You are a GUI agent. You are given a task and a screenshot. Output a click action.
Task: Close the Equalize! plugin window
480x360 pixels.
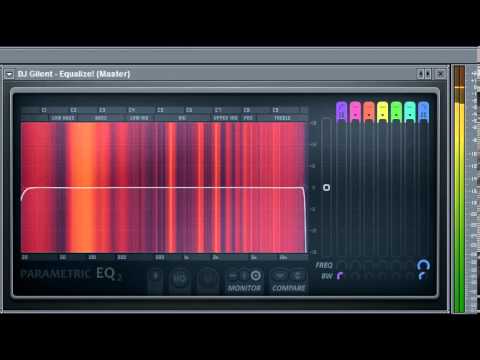[440, 74]
